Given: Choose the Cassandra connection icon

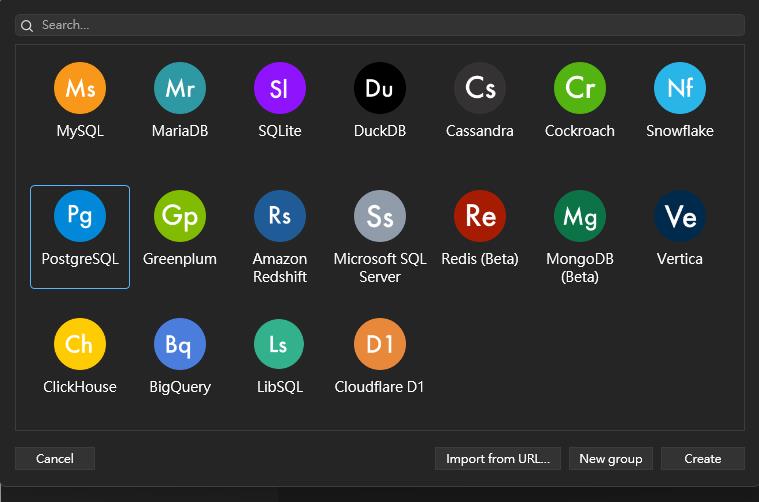Looking at the screenshot, I should coord(480,88).
